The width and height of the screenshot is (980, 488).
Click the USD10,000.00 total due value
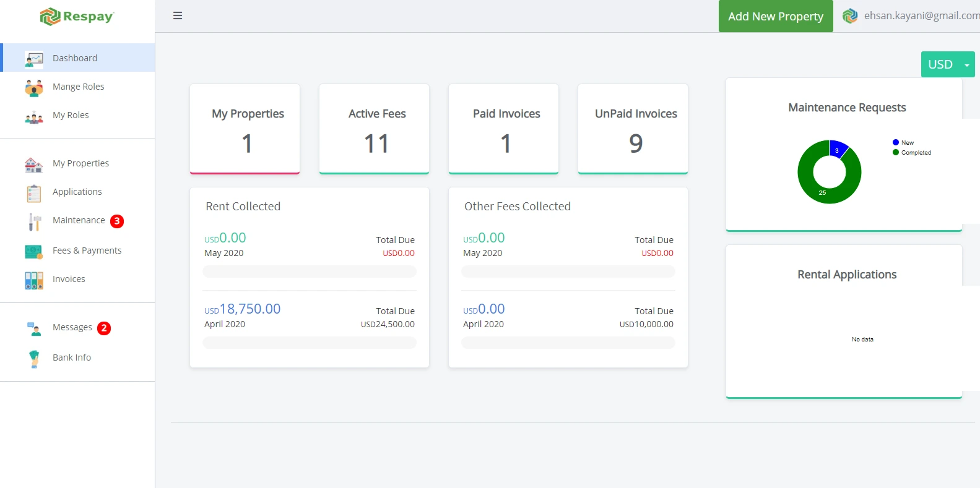coord(647,324)
